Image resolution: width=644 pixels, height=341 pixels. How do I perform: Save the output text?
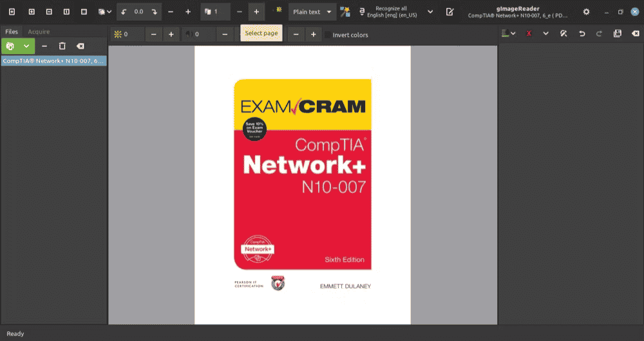(x=618, y=33)
